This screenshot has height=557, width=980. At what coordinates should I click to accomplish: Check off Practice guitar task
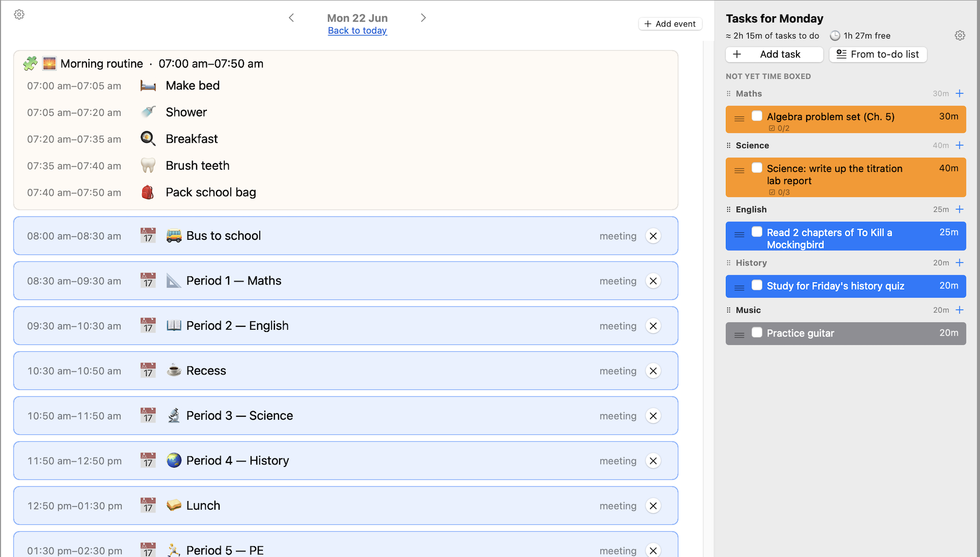pos(757,332)
